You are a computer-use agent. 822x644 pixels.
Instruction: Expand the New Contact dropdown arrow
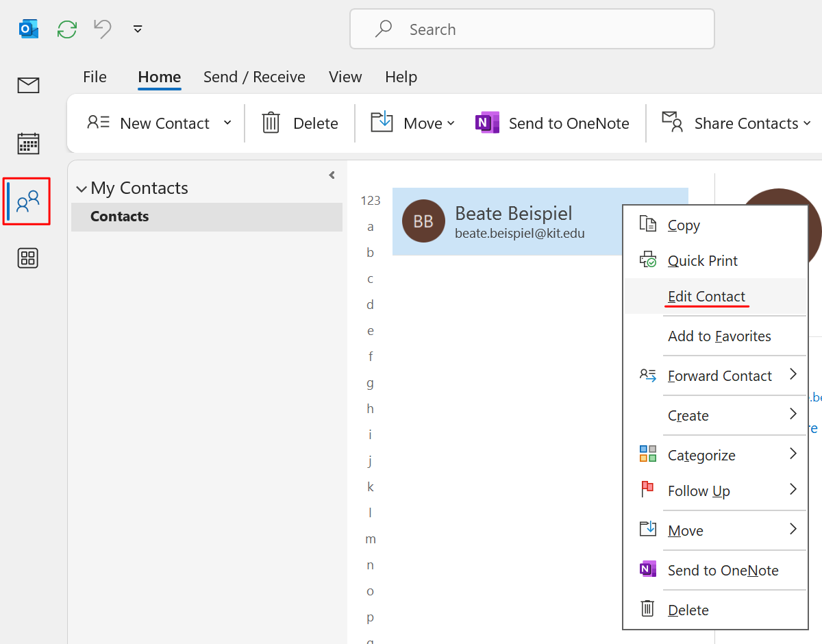[x=227, y=123]
